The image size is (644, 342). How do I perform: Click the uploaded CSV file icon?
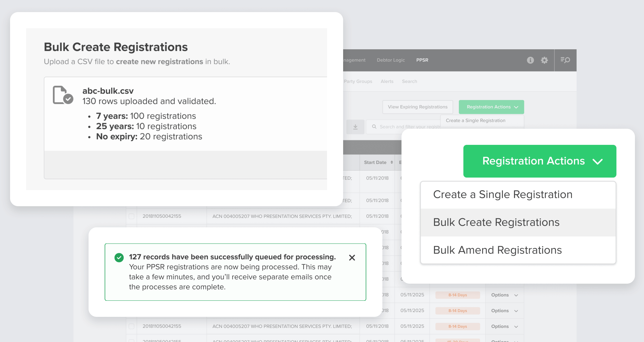click(x=63, y=95)
